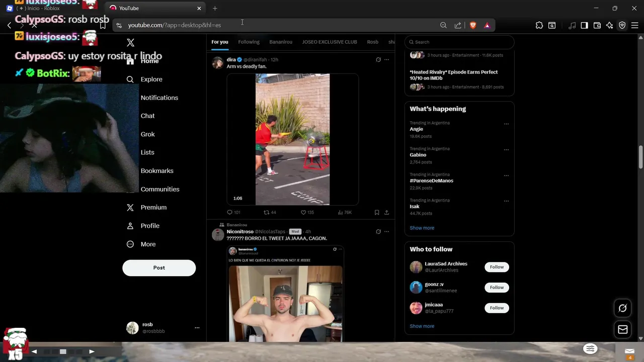This screenshot has width=644, height=362.
Task: Open Bookmarks in the sidebar
Action: 157,171
